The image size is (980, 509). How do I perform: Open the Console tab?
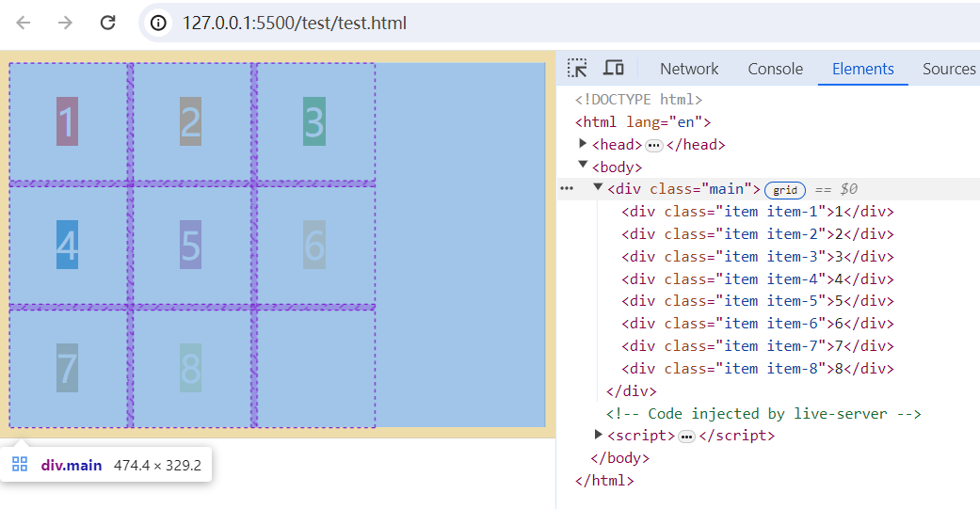(x=775, y=69)
